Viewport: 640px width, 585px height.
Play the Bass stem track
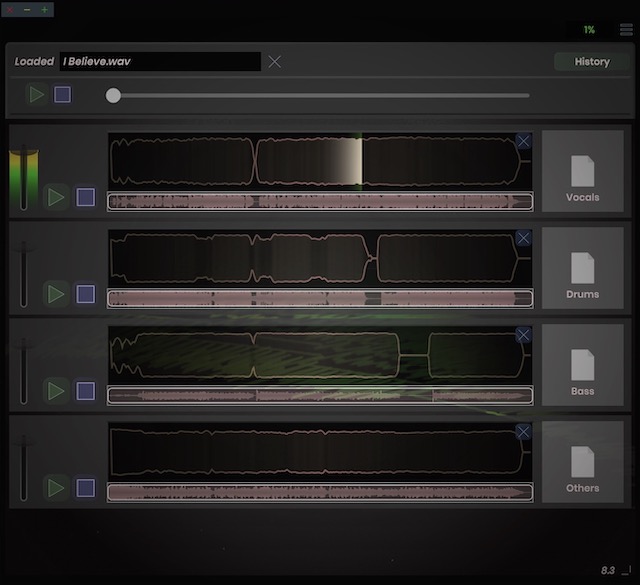point(56,391)
